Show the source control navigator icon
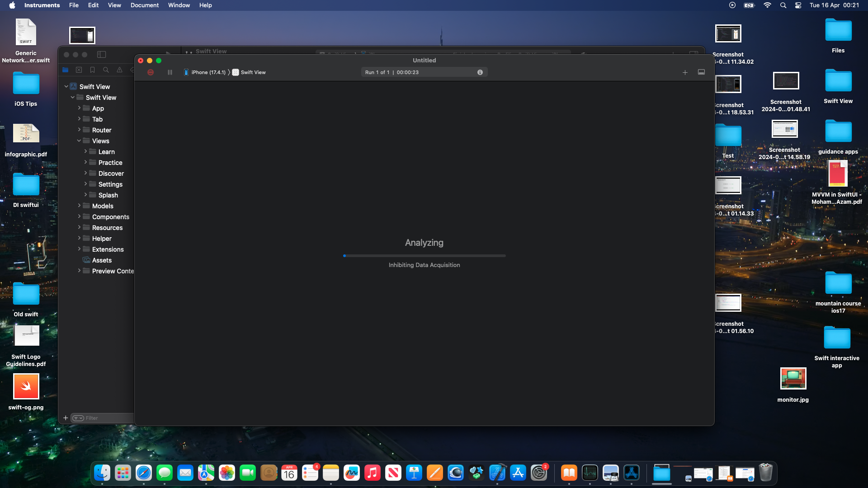The image size is (868, 488). pos(79,70)
